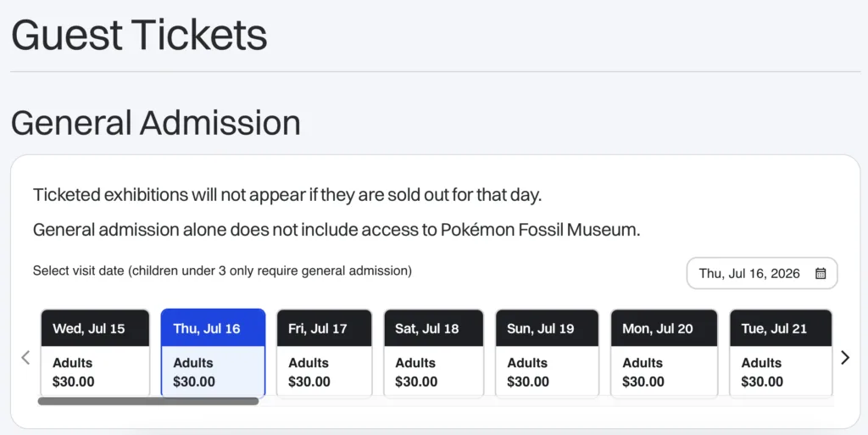868x435 pixels.
Task: Click Adults $30.00 under Tue, Jul 21
Action: (x=762, y=372)
